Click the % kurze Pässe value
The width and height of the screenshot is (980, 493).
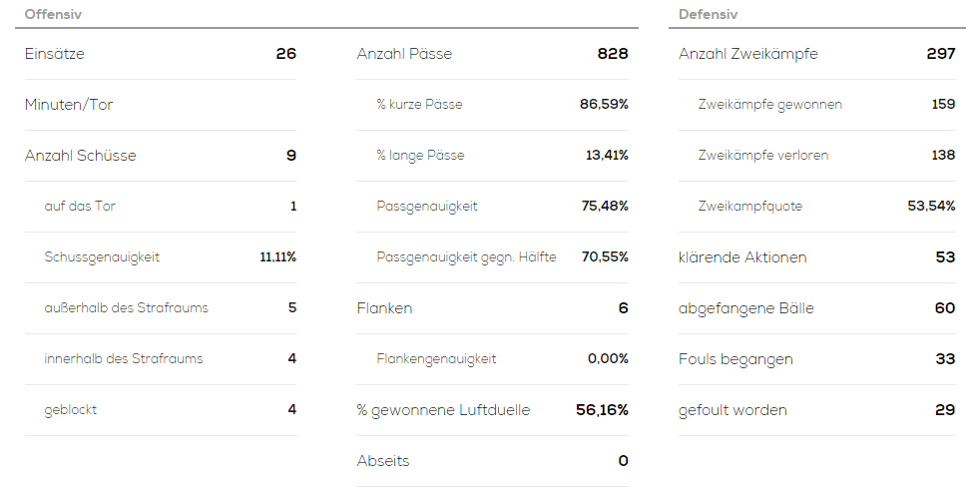coord(604,105)
